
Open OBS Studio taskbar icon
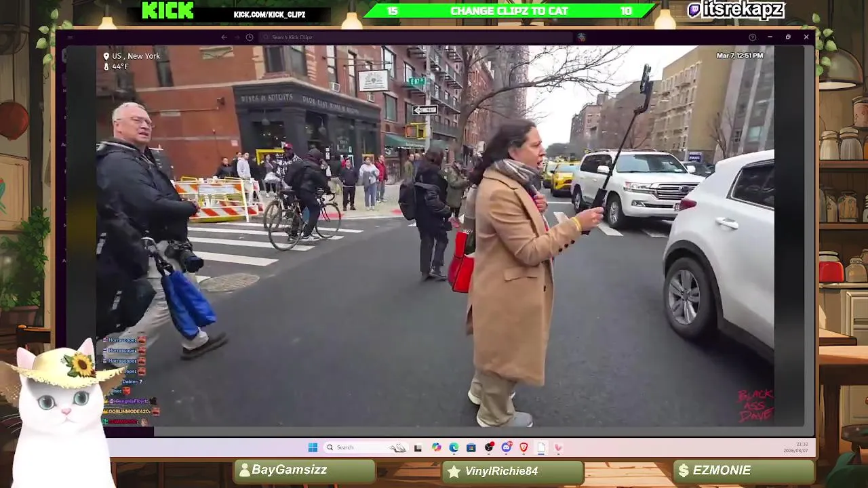tap(489, 447)
